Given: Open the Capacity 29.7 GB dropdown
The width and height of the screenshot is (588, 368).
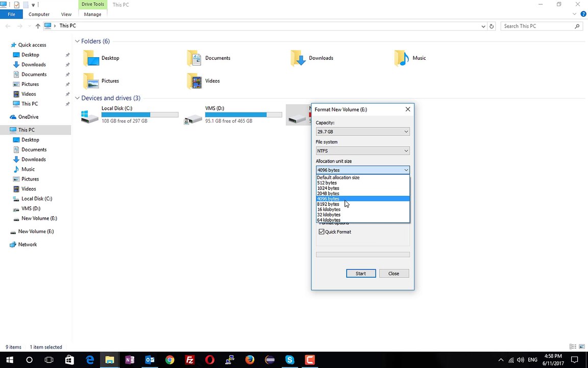Looking at the screenshot, I should tap(362, 131).
